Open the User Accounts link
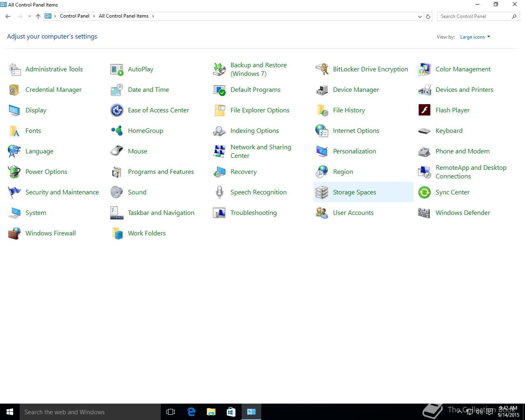Image resolution: width=525 pixels, height=420 pixels. coord(353,213)
